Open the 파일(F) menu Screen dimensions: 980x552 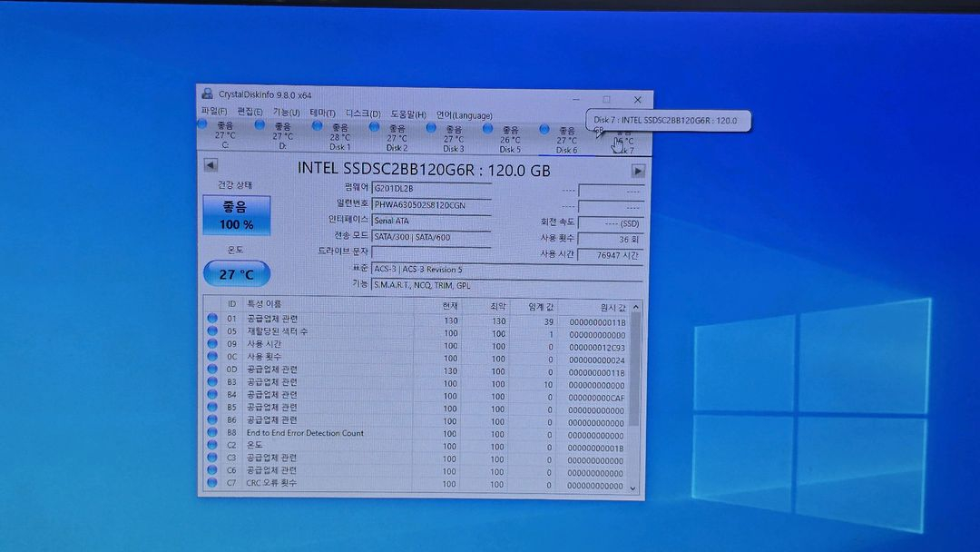214,112
